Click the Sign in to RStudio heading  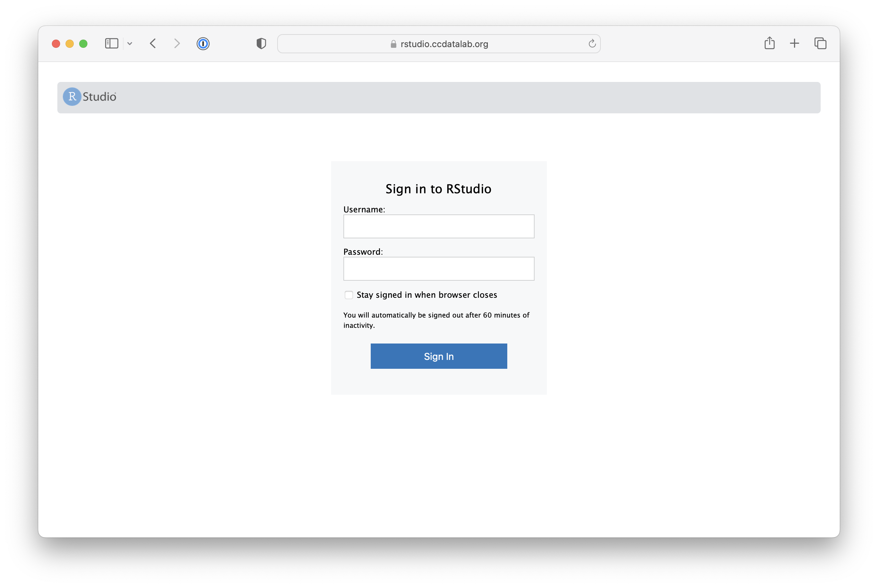[x=439, y=188]
